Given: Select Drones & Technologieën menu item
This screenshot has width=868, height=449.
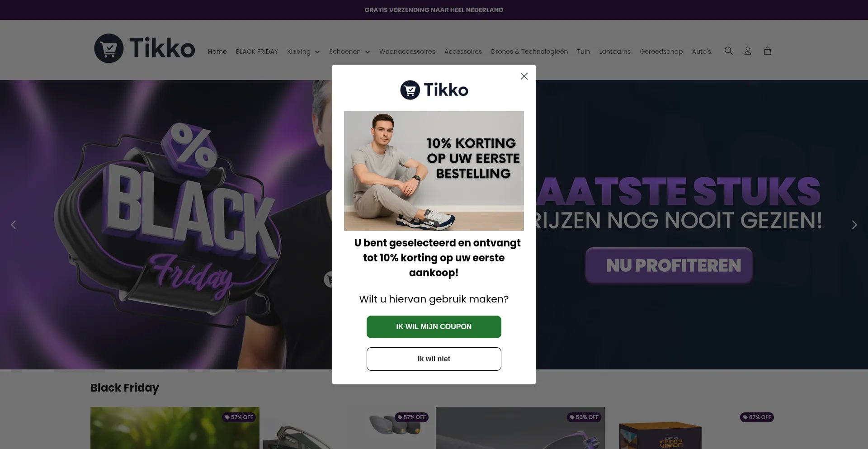Looking at the screenshot, I should 529,52.
